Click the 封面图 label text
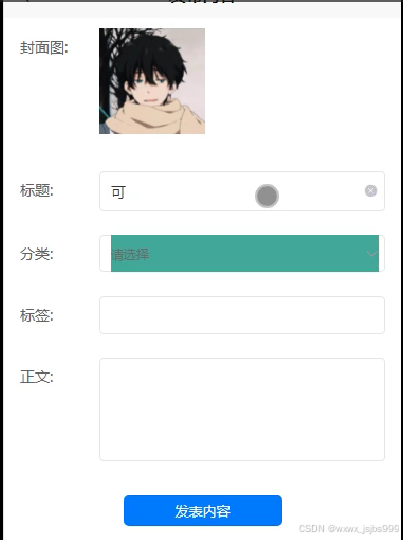This screenshot has height=540, width=403. (x=44, y=48)
